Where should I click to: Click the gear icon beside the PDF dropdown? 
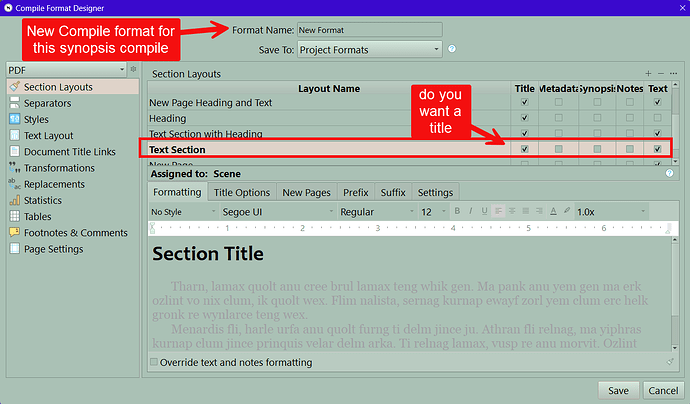point(133,69)
